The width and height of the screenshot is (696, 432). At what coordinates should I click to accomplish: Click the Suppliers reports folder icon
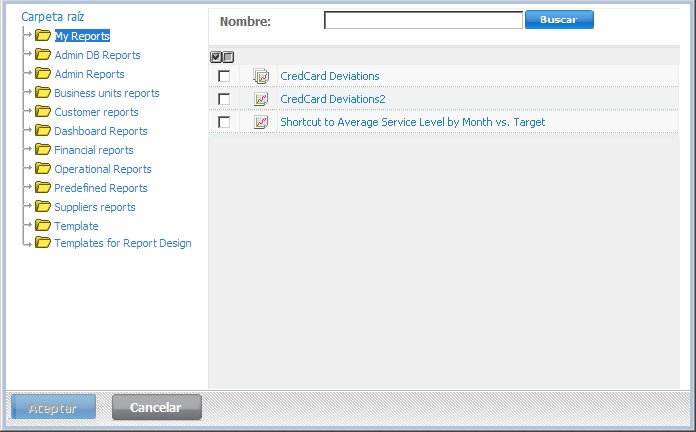pyautogui.click(x=43, y=207)
